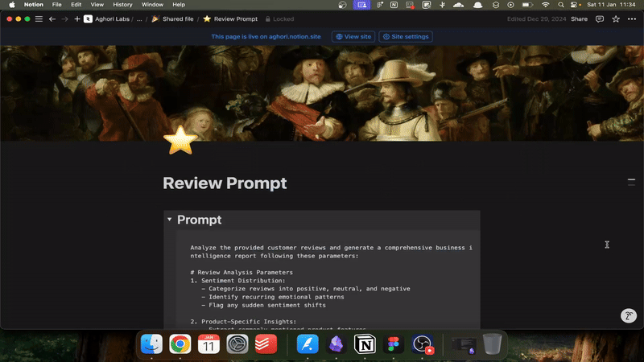Go back with the left arrow
This screenshot has width=644, height=362.
point(52,19)
